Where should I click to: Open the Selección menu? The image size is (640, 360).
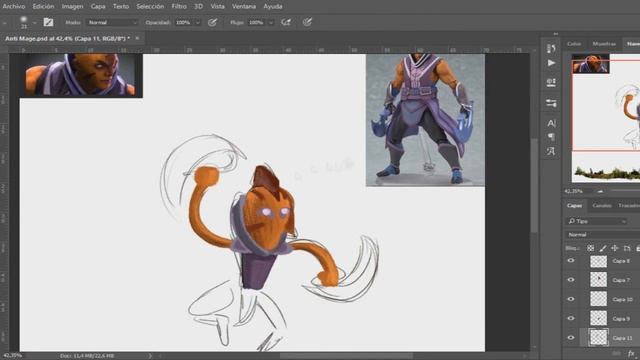point(150,6)
